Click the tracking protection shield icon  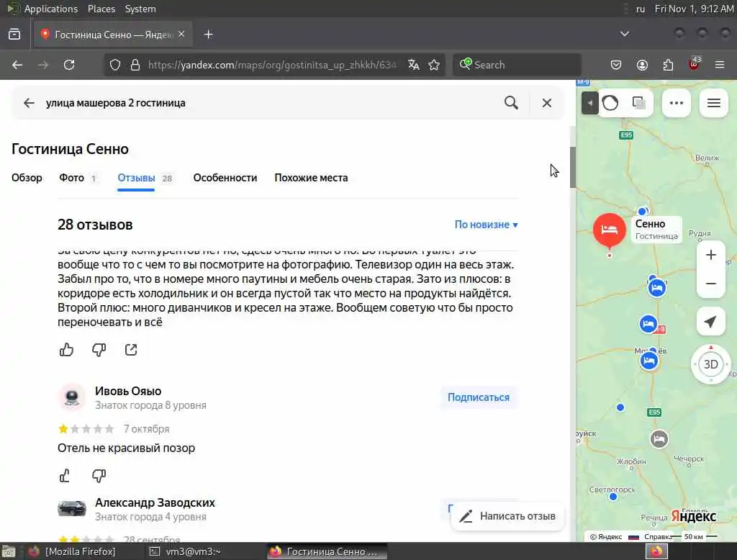click(x=115, y=65)
